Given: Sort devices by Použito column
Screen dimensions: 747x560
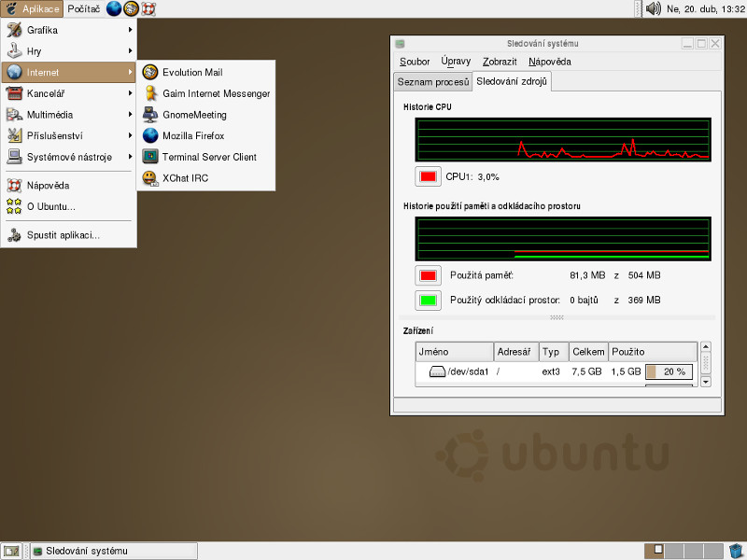Looking at the screenshot, I should pyautogui.click(x=653, y=352).
